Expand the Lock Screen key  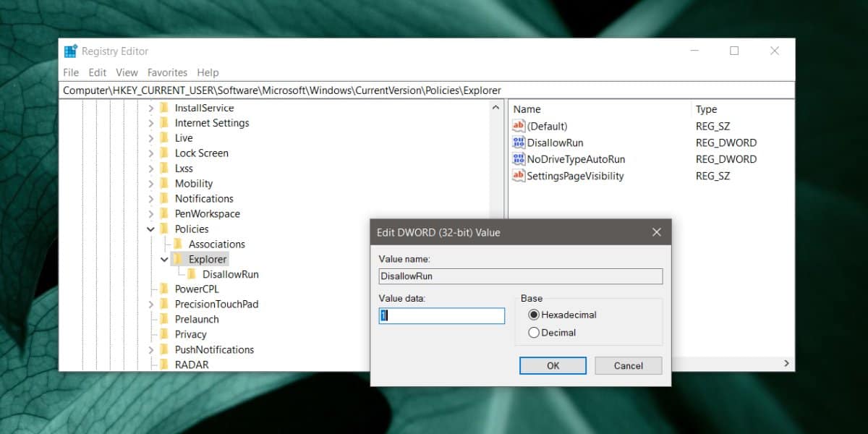151,153
